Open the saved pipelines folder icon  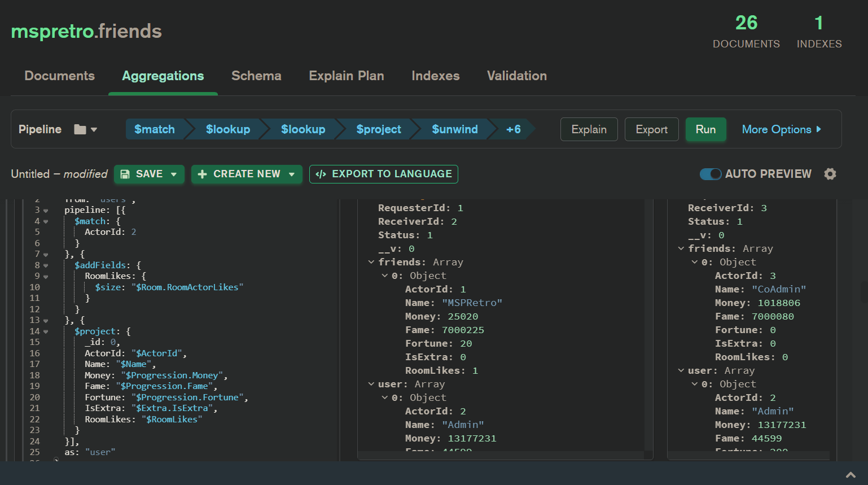coord(80,129)
